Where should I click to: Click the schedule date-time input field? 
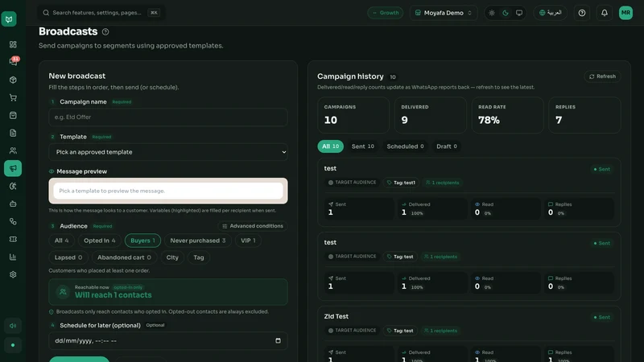coord(168,340)
